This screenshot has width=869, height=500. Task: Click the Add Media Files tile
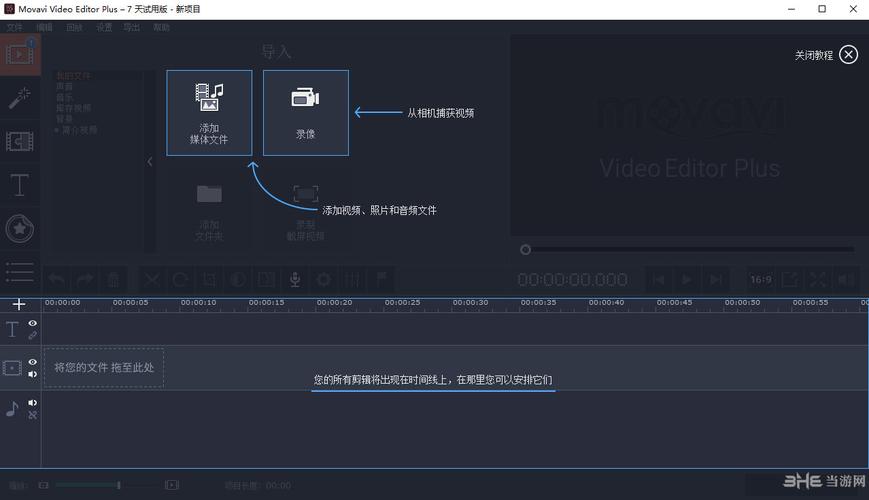pyautogui.click(x=209, y=113)
